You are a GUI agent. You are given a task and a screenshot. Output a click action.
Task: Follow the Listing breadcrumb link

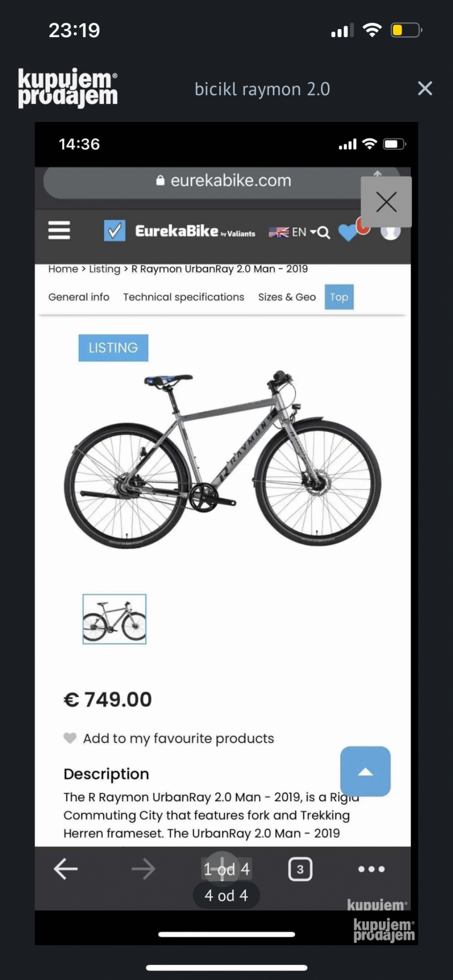(x=105, y=269)
